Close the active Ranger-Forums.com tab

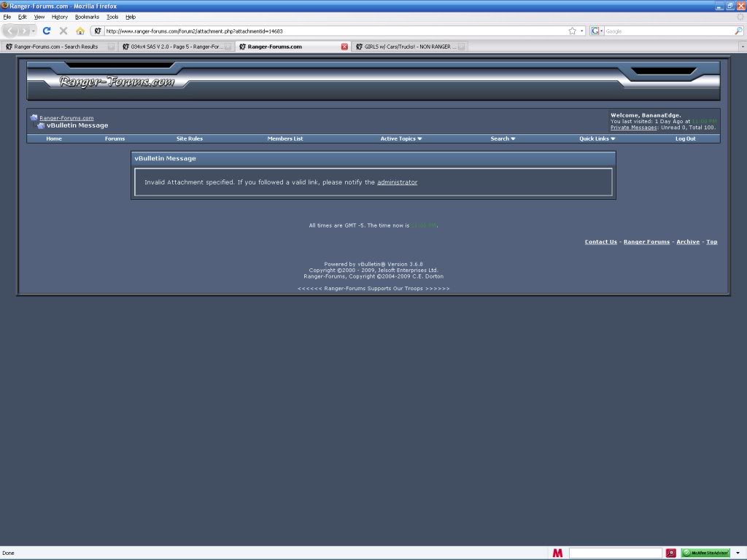coord(344,47)
